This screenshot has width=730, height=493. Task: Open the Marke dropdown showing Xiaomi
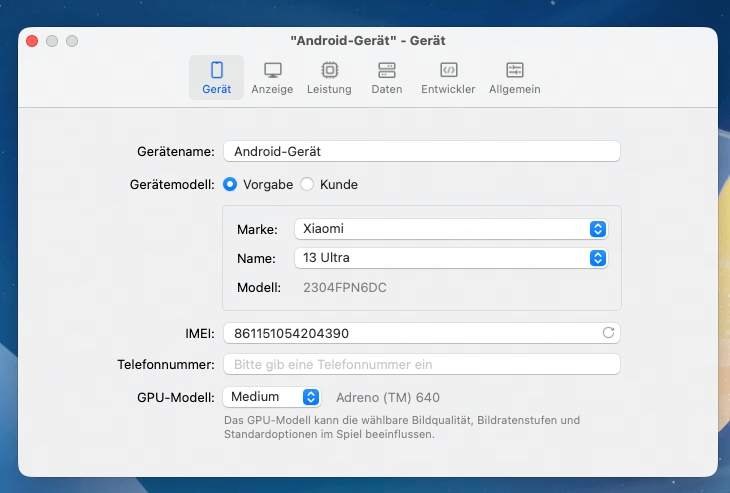click(x=451, y=229)
